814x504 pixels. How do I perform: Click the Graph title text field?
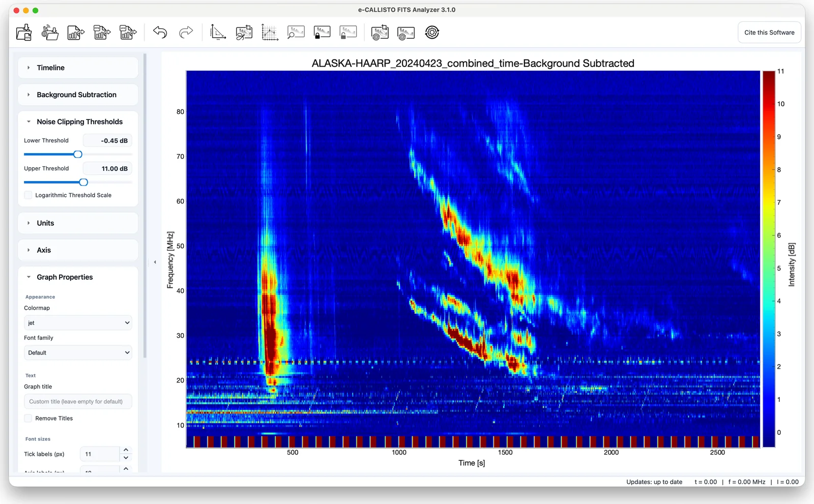[x=78, y=402]
